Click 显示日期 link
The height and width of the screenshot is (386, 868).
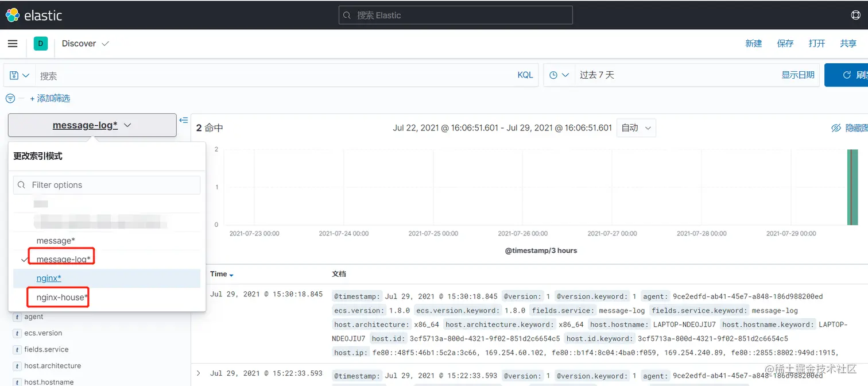(798, 75)
